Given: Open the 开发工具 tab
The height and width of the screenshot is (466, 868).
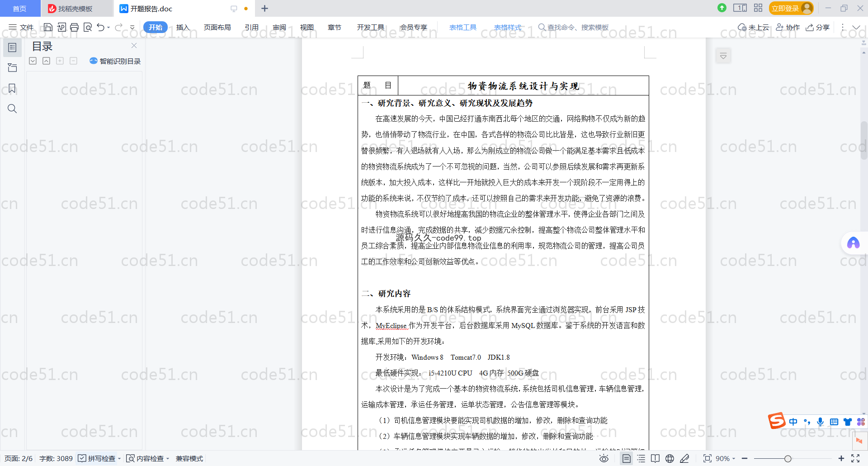Looking at the screenshot, I should click(371, 28).
